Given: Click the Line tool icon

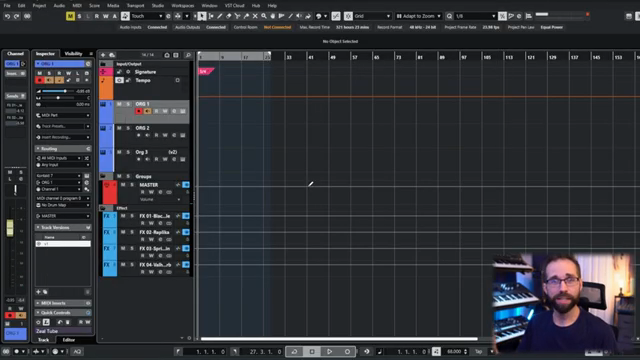Looking at the screenshot, I should [291, 16].
